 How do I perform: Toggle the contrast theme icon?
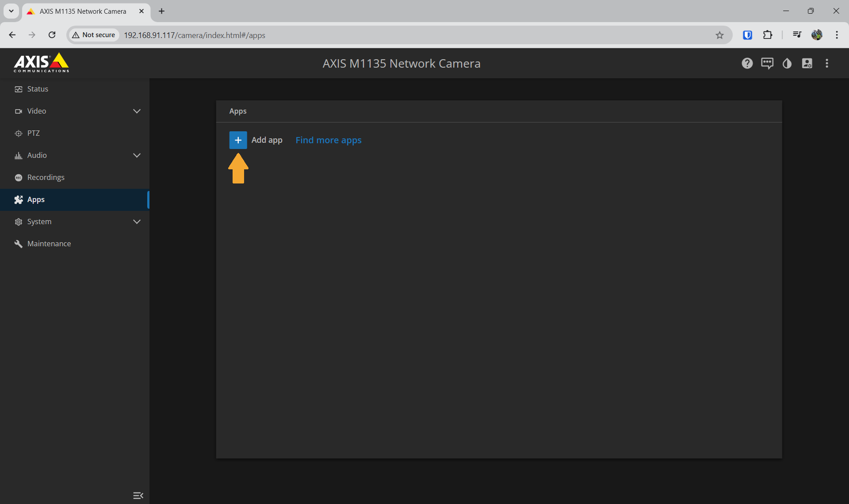tap(787, 63)
